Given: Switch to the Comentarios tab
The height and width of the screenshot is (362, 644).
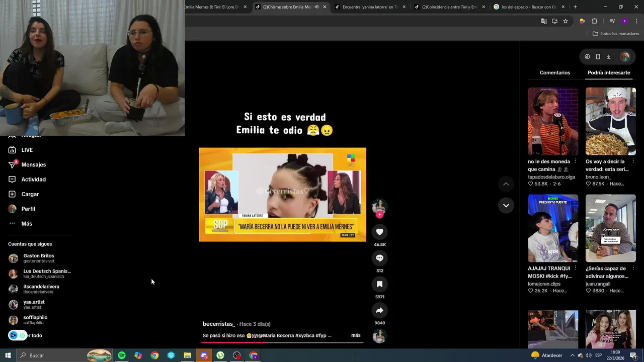Looking at the screenshot, I should click(555, 72).
